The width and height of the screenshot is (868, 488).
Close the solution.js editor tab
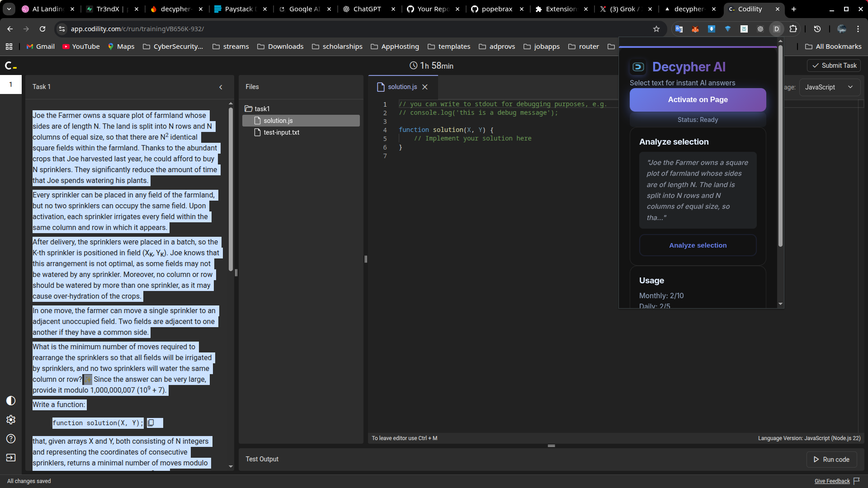[425, 87]
